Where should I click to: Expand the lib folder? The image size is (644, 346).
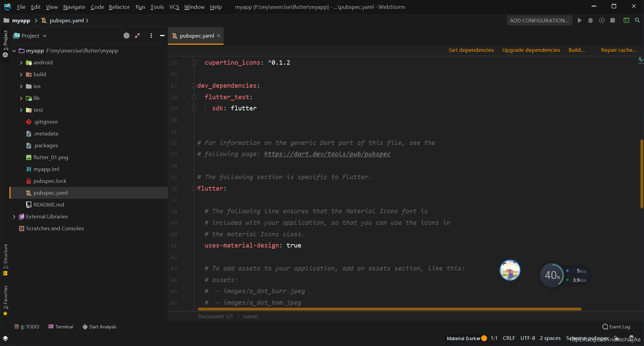tap(21, 98)
